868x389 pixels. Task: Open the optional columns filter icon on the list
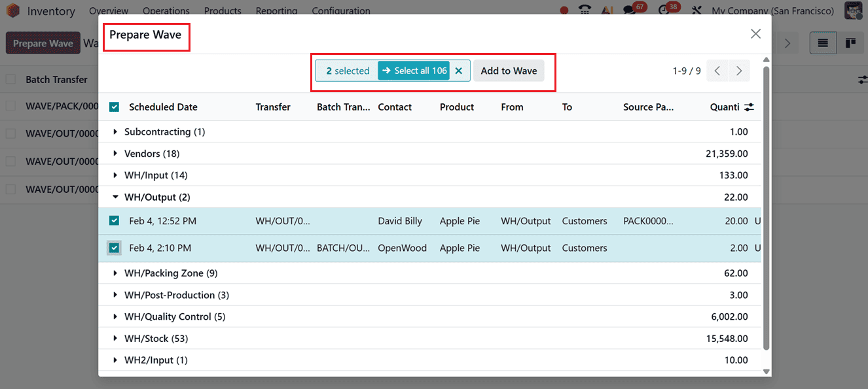862,79
